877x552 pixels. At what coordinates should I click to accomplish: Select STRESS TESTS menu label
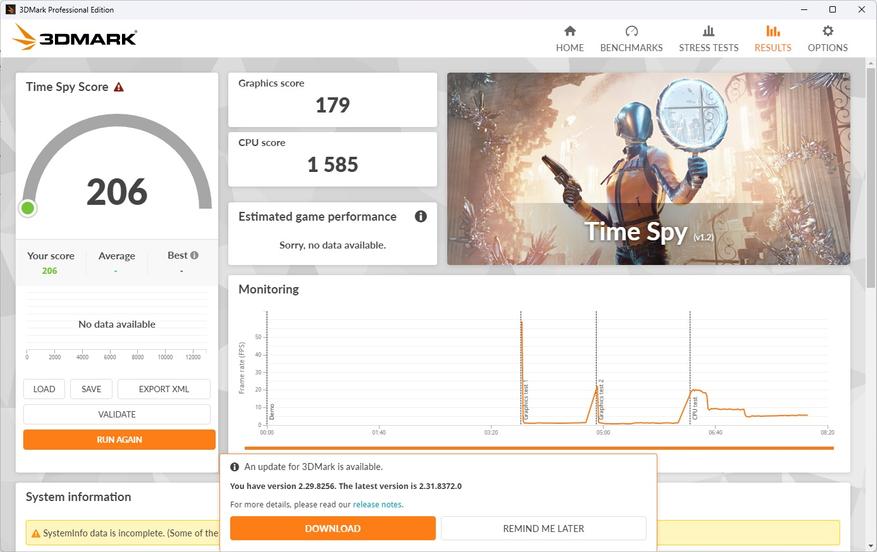[708, 48]
